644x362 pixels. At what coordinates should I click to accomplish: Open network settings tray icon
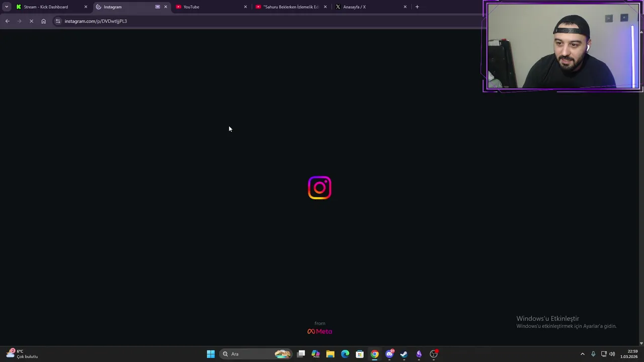(x=604, y=354)
